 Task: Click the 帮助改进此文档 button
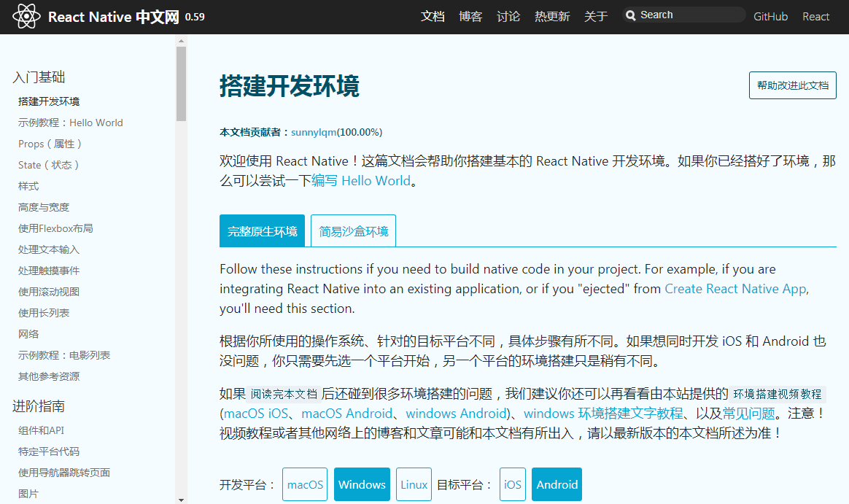(x=793, y=85)
